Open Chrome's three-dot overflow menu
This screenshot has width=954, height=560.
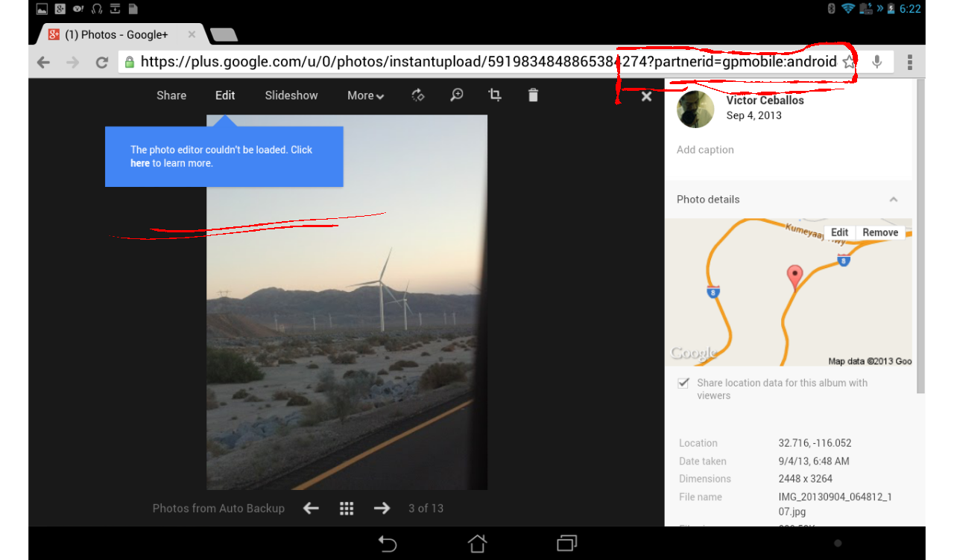[x=910, y=63]
